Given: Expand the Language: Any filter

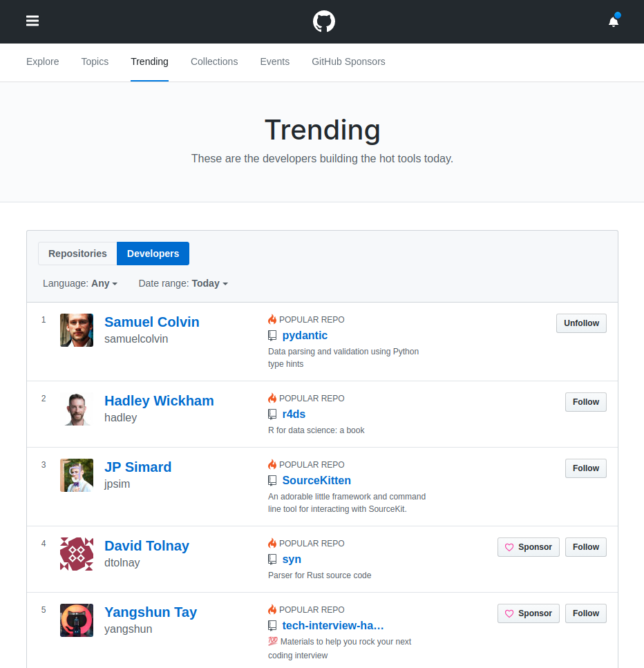Looking at the screenshot, I should point(80,283).
